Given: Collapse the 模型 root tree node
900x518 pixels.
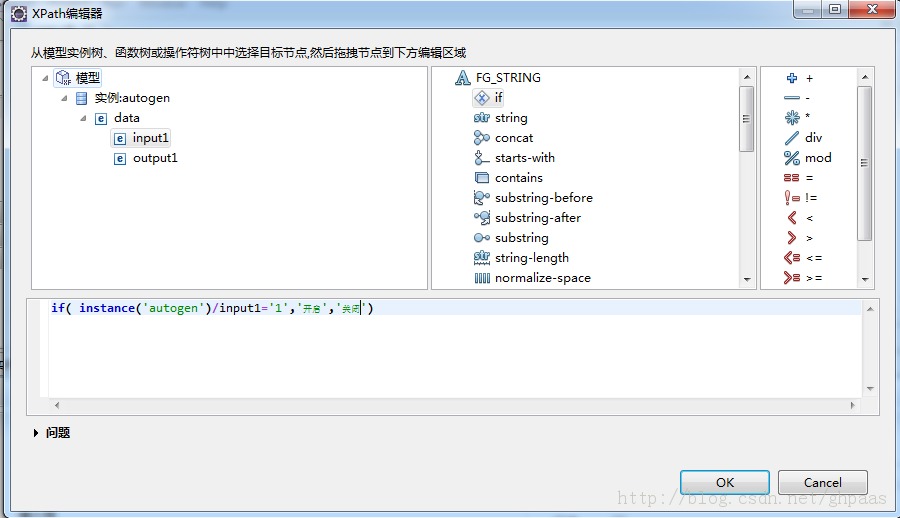Looking at the screenshot, I should [x=46, y=78].
